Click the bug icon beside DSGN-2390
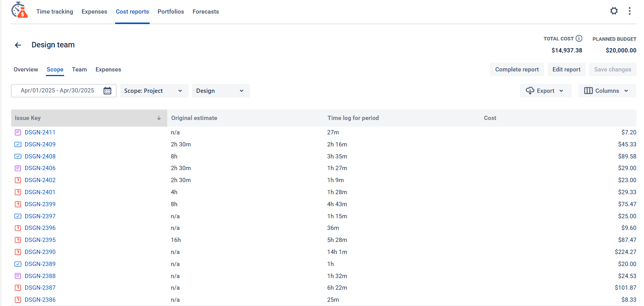Viewport: 644px width, 306px height. 18,252
